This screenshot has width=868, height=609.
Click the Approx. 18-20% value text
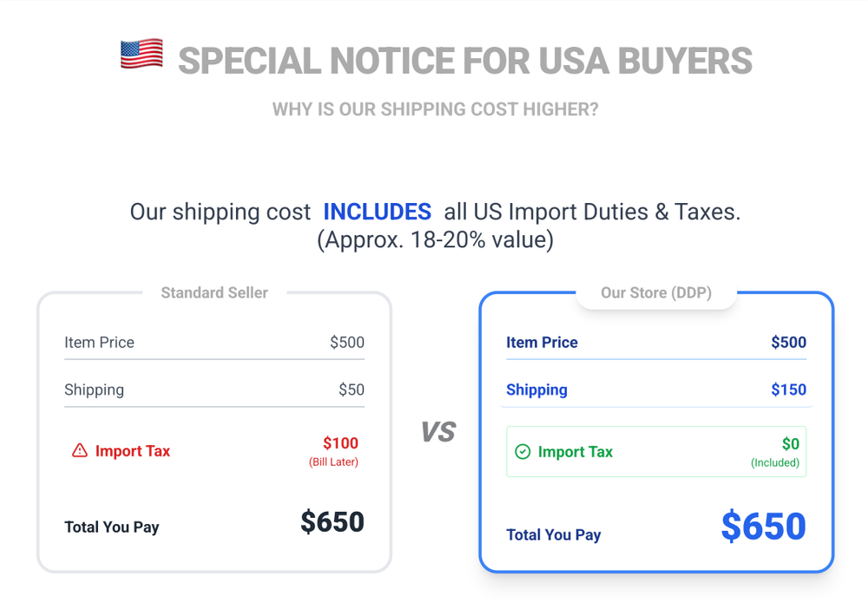(435, 239)
